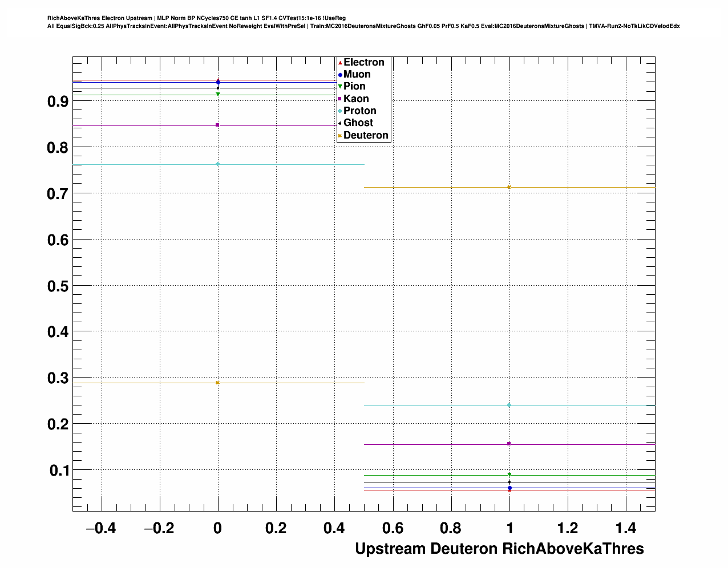Select the orange Deuteron data point at x=1

[509, 187]
